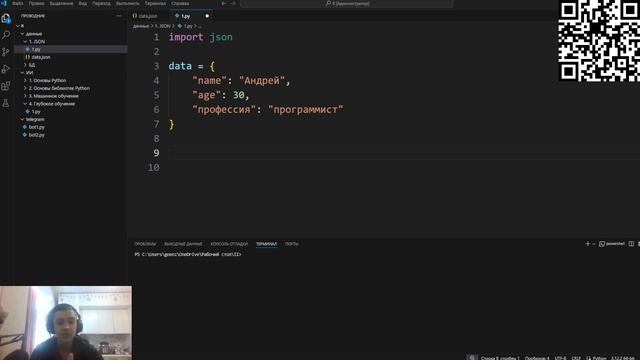Open the Run and Debug view

tap(6, 69)
